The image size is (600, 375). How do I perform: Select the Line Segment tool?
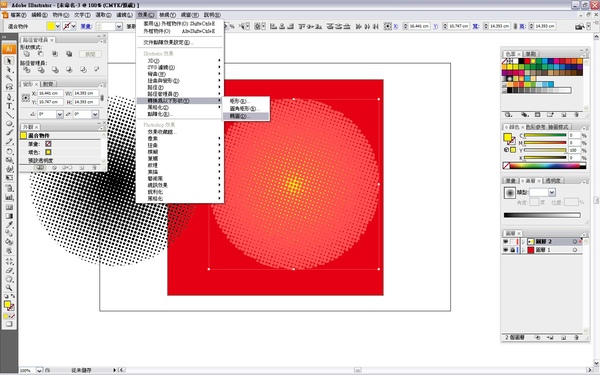pos(9,115)
